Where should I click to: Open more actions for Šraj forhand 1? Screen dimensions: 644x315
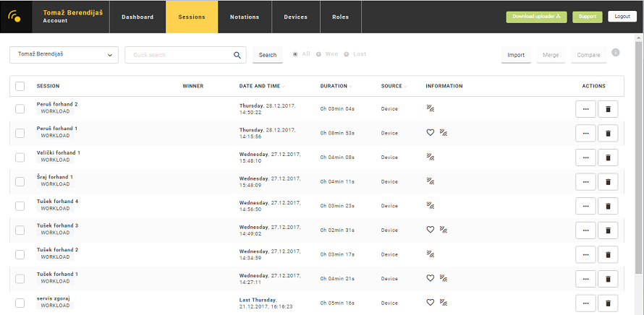click(585, 181)
